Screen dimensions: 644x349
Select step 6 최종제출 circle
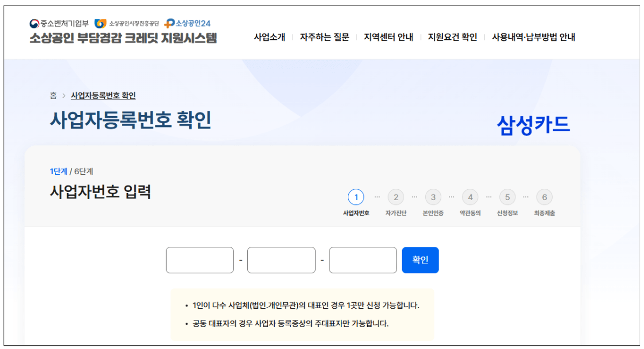tap(545, 197)
